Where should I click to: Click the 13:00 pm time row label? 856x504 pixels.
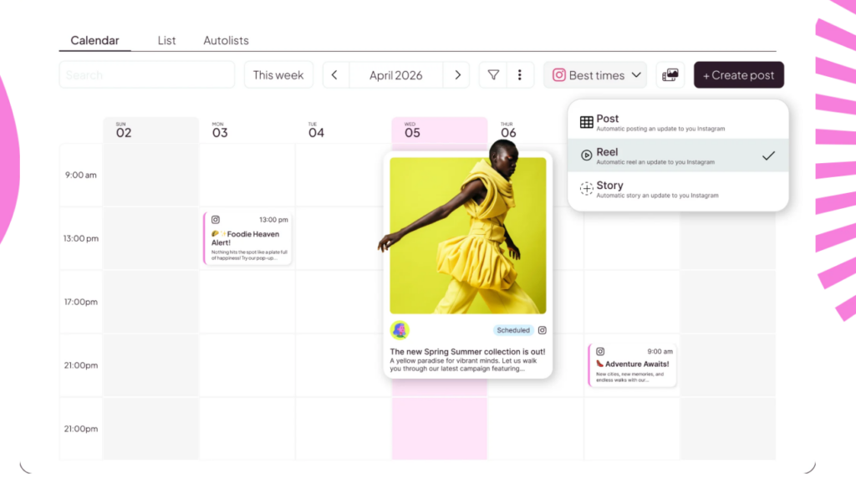click(x=81, y=238)
